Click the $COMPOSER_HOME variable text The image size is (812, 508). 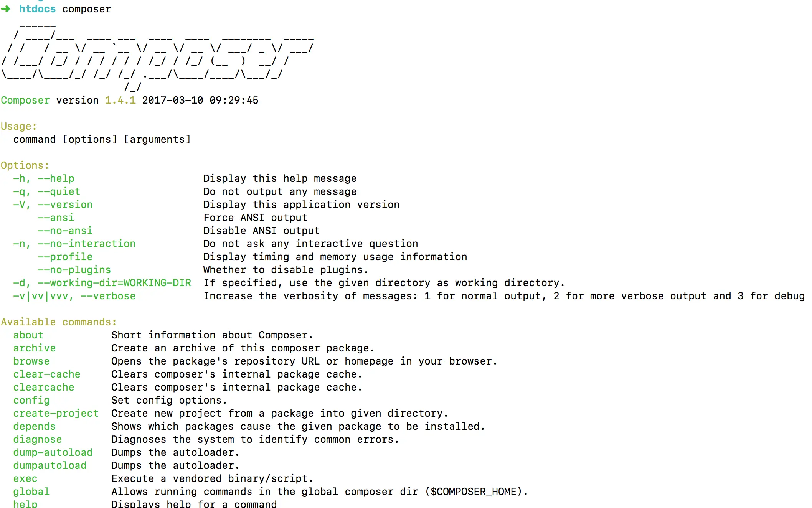click(x=474, y=492)
